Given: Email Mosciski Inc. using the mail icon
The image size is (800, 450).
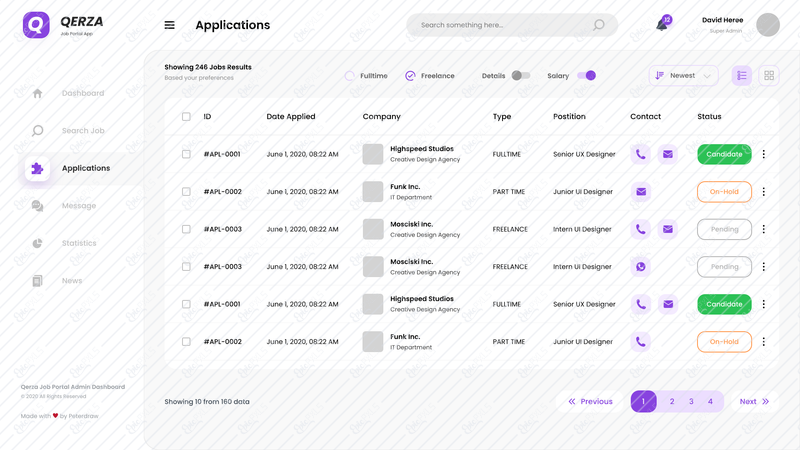Looking at the screenshot, I should point(668,230).
